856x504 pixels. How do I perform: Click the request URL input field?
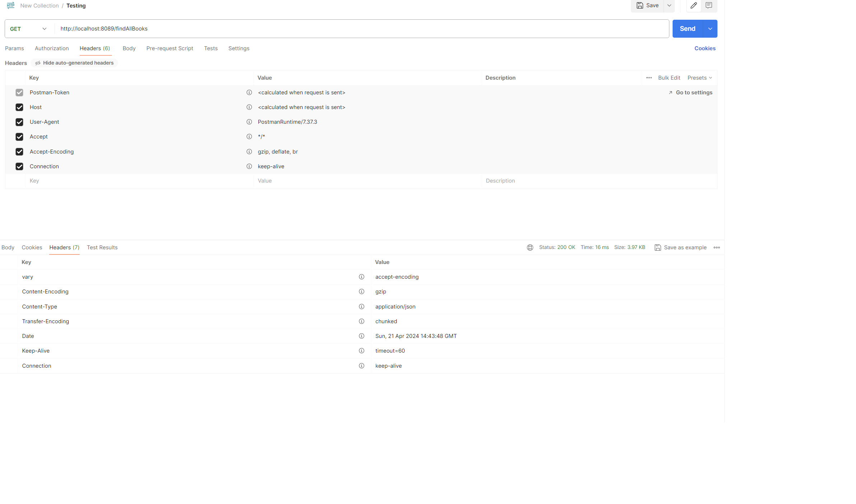(x=359, y=29)
